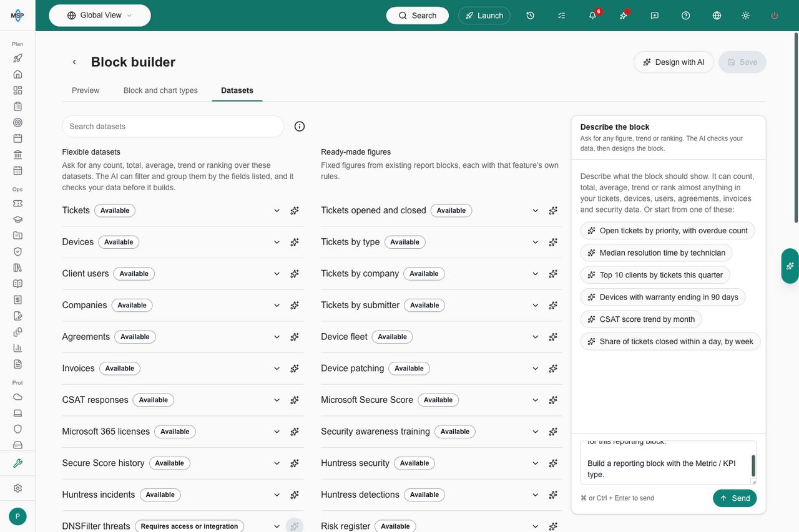
Task: Open the user avatar 'P' in sidebar
Action: [17, 516]
